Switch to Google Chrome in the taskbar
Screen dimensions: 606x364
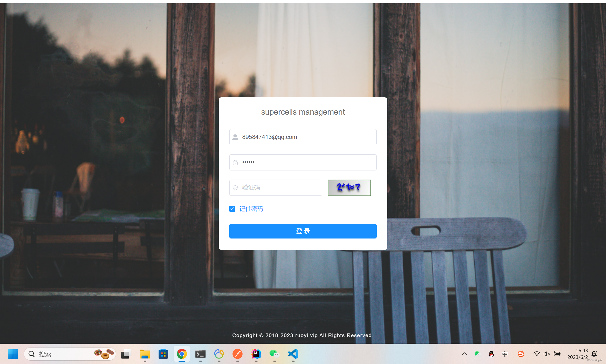tap(182, 354)
